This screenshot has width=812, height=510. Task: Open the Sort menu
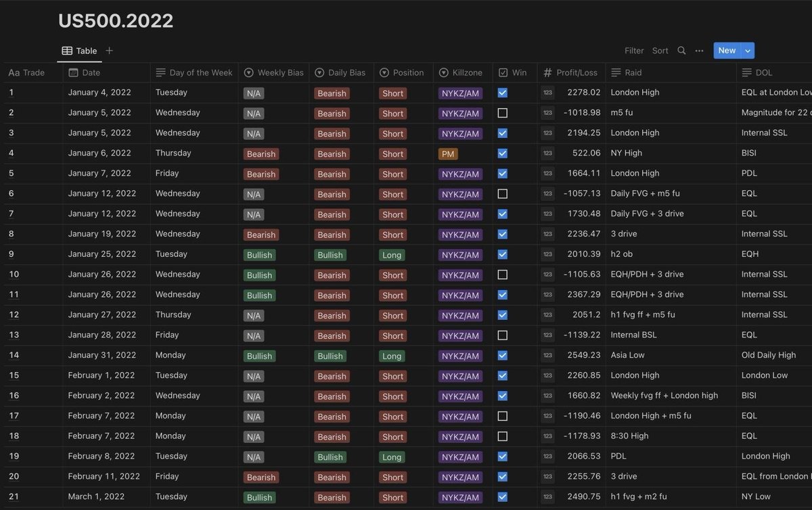click(660, 51)
